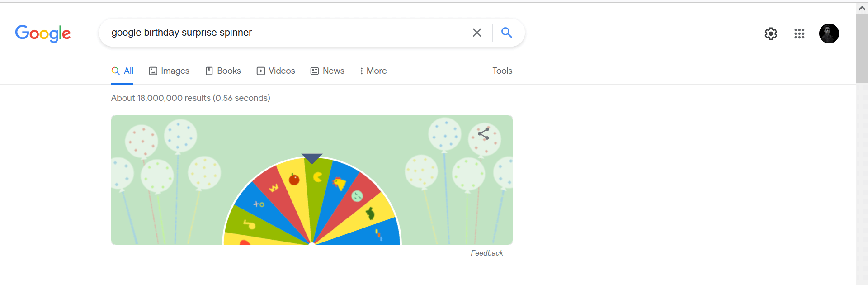Click the Google logo
Screen dimensions: 868x285
[x=43, y=33]
